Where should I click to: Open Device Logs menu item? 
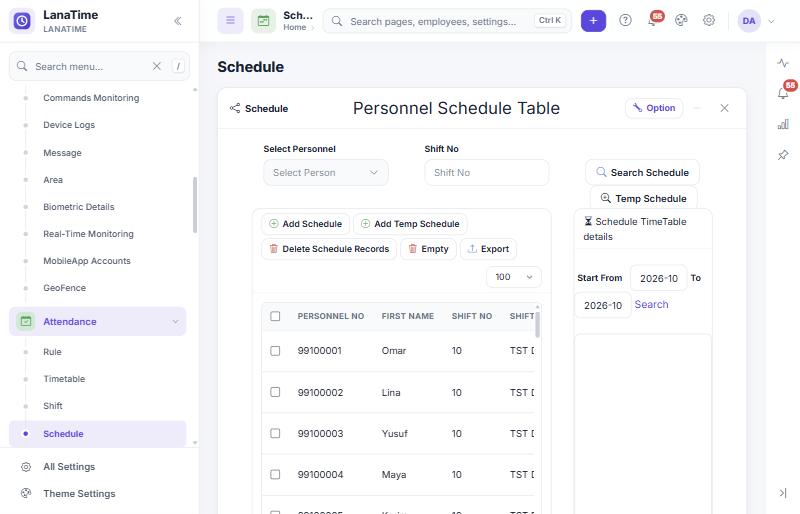click(x=69, y=125)
